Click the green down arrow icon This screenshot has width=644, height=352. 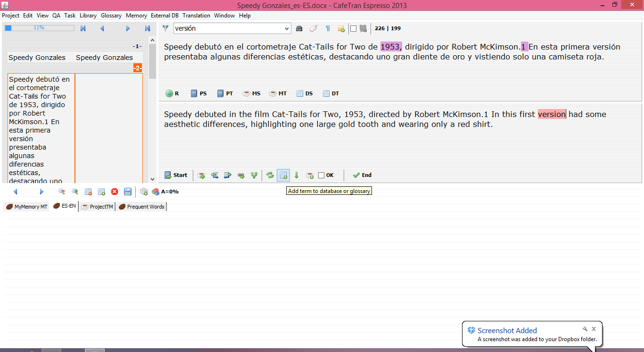pos(297,175)
